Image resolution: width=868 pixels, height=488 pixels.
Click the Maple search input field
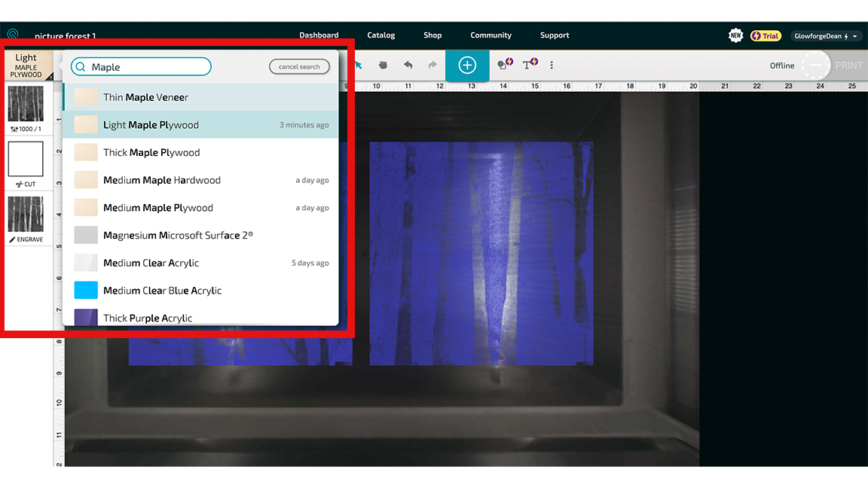141,66
